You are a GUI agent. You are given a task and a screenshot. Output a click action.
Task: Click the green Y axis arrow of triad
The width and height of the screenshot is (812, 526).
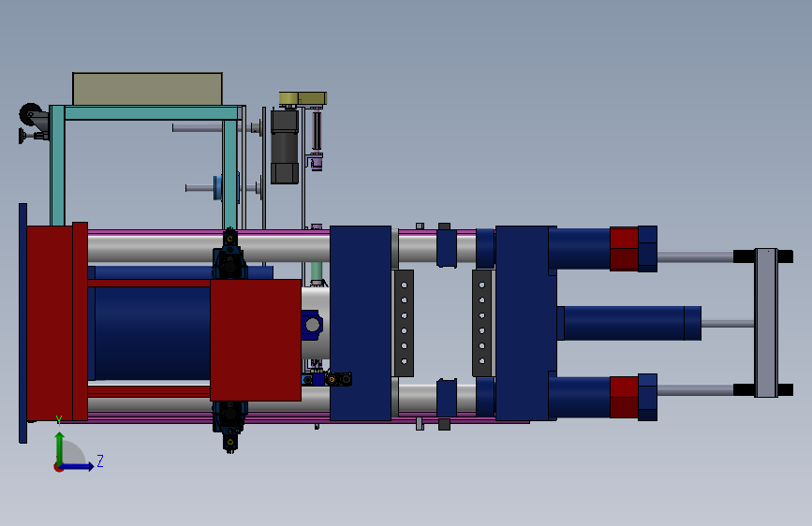(x=60, y=447)
